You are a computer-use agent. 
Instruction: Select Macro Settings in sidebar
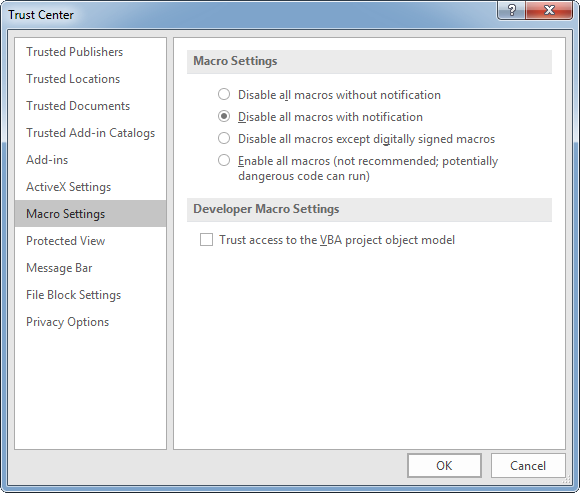[90, 214]
